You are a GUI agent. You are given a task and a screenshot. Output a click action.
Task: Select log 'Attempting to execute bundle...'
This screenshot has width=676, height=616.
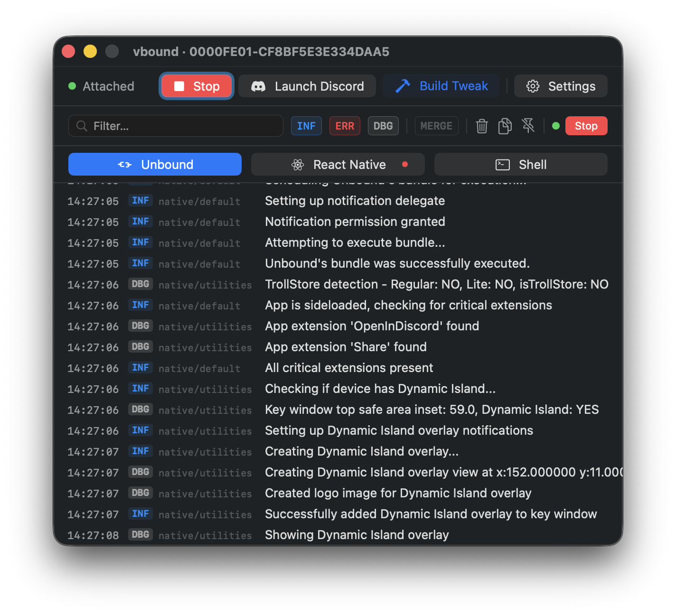(338, 243)
